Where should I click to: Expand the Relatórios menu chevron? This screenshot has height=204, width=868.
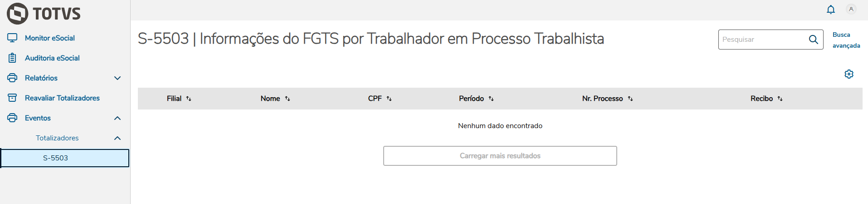point(117,78)
